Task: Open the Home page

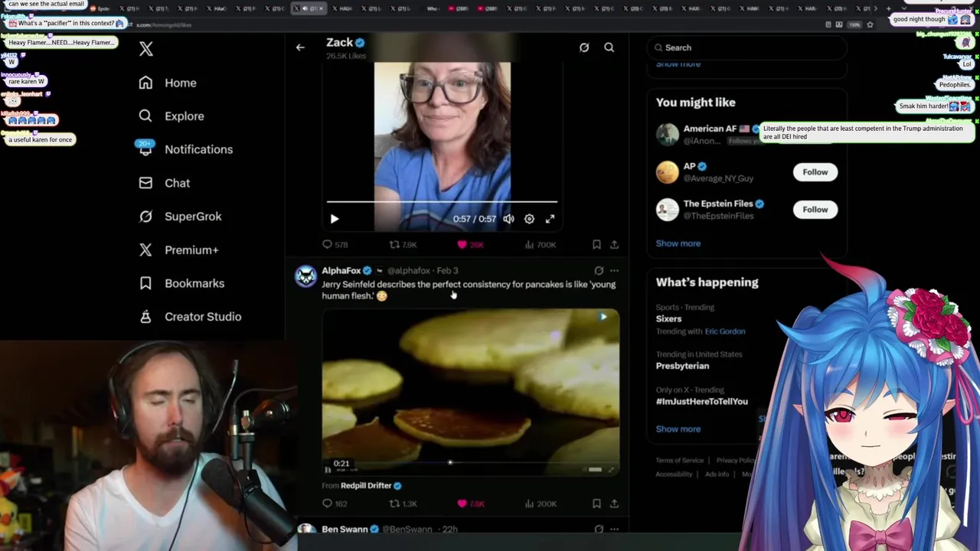Action: (168, 83)
